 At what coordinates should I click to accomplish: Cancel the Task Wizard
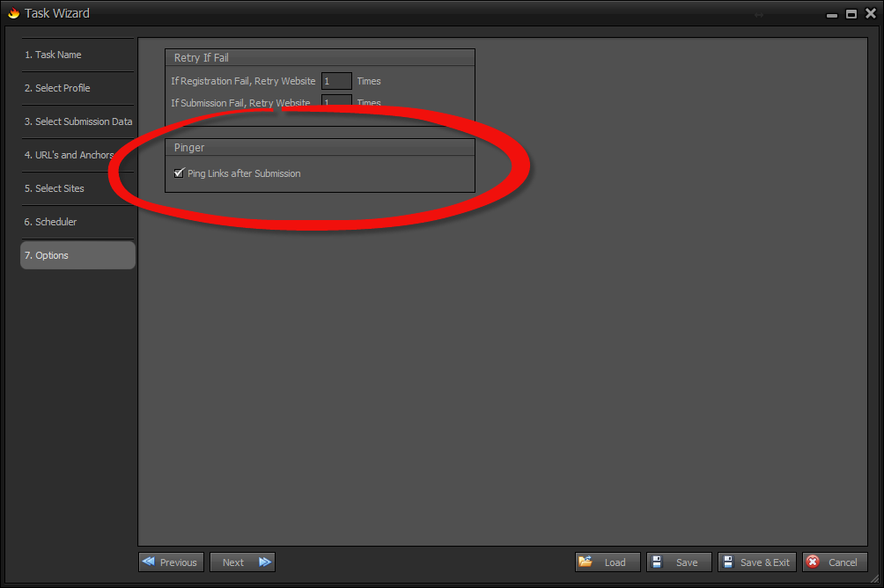tap(835, 562)
